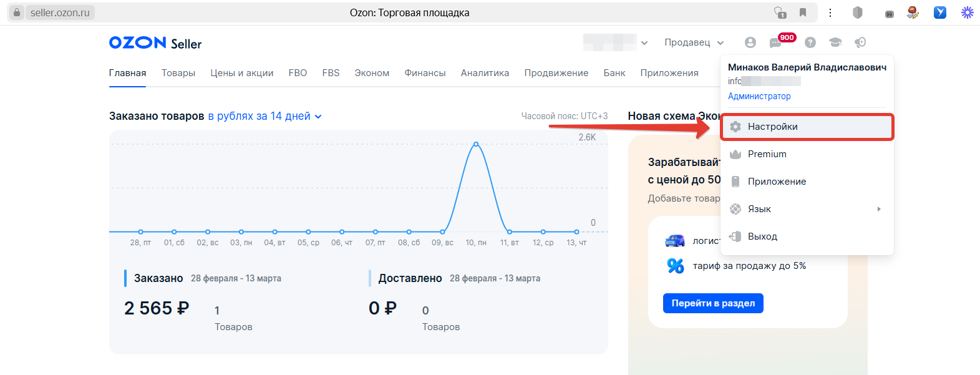Switch to the Главная tab
The height and width of the screenshot is (375, 980).
pos(128,73)
